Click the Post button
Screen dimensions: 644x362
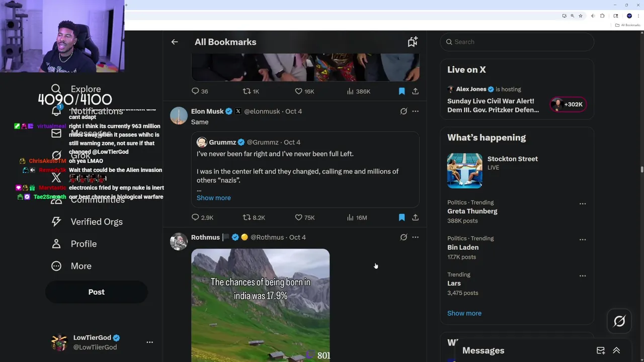coord(97,292)
